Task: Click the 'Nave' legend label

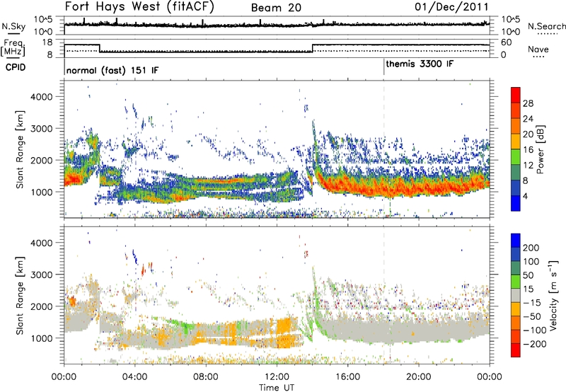Action: click(x=538, y=50)
